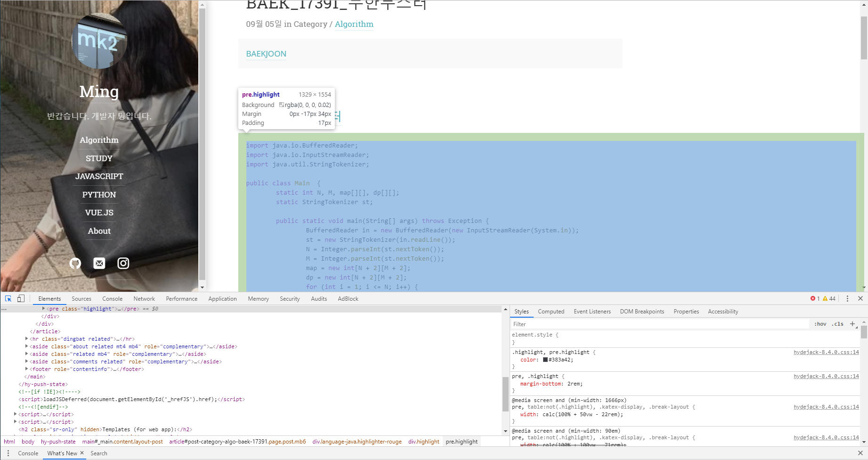Open hydejack-8.4.0.css:14 link for .highlight rule
Viewport: 868px width, 460px height.
(x=826, y=352)
